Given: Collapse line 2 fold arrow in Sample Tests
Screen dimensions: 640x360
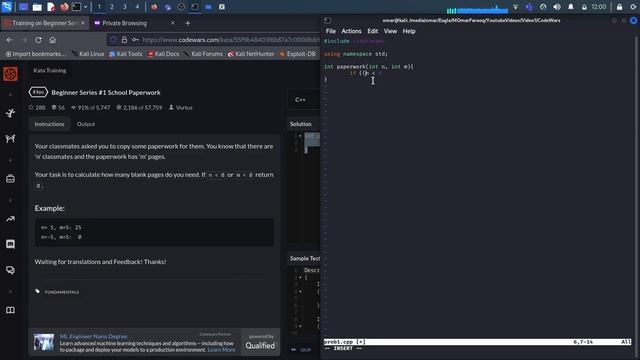Looking at the screenshot, I should tap(300, 277).
